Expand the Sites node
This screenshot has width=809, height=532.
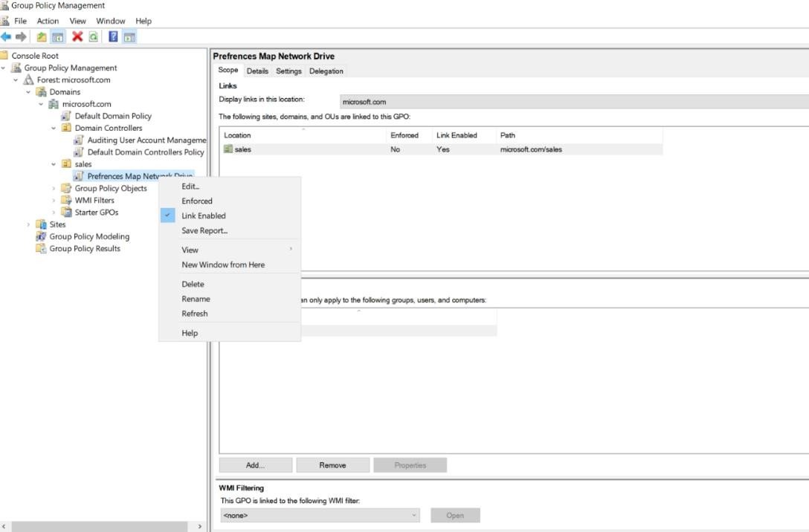tap(28, 224)
